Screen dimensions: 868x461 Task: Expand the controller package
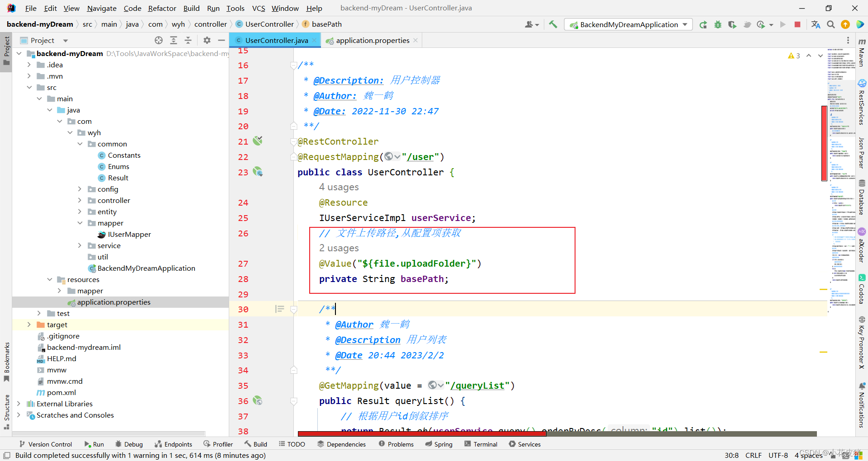tap(80, 200)
